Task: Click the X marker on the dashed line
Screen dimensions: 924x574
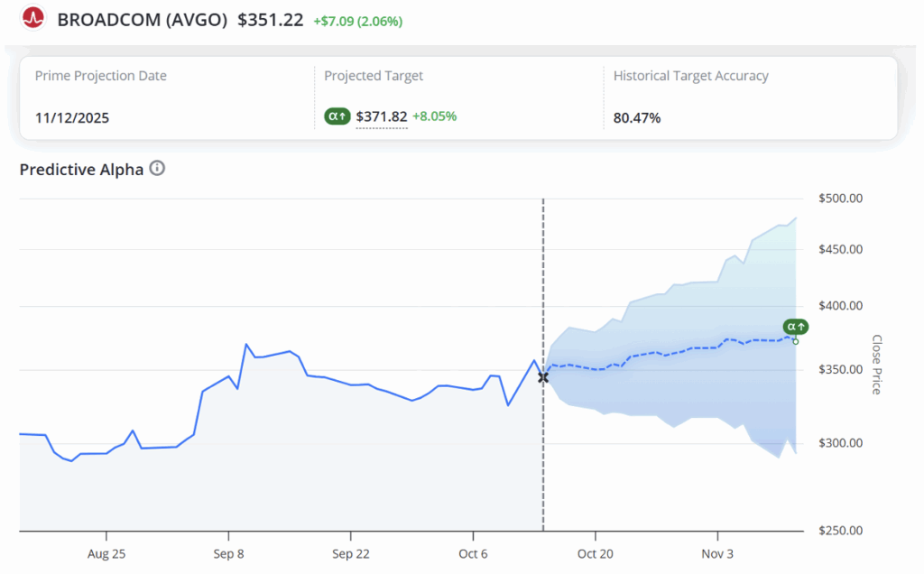Action: coord(543,377)
